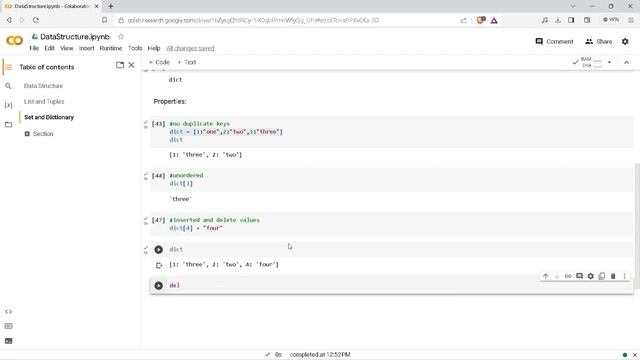Go to Data Structure section

tap(43, 86)
